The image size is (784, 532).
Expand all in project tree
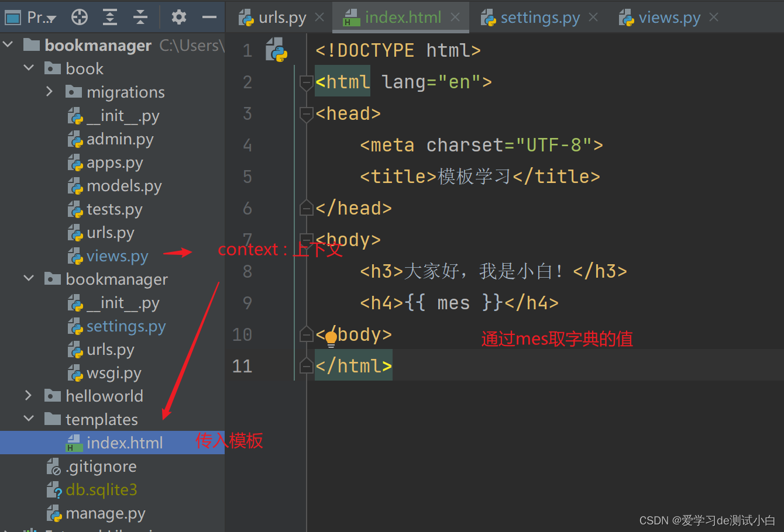tap(110, 18)
